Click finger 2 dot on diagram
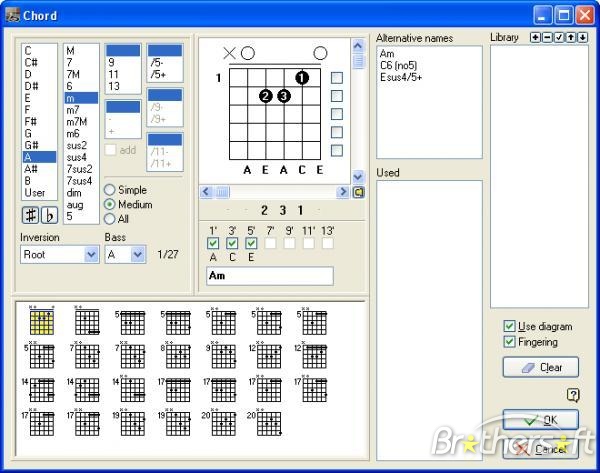The width and height of the screenshot is (600, 473). [266, 96]
